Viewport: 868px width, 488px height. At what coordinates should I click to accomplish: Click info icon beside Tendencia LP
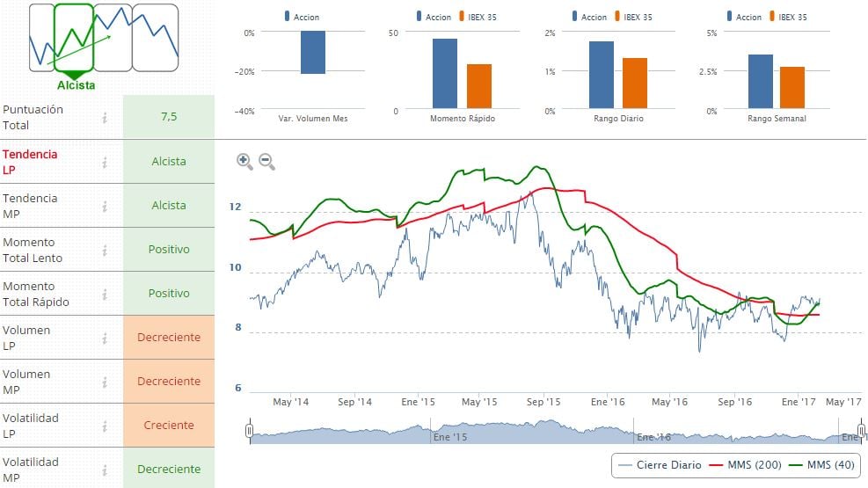pyautogui.click(x=105, y=162)
